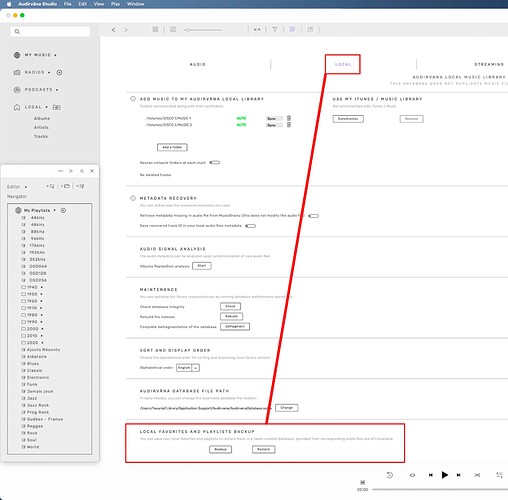Go back with the left arrow
This screenshot has width=508, height=500.
coord(113,30)
